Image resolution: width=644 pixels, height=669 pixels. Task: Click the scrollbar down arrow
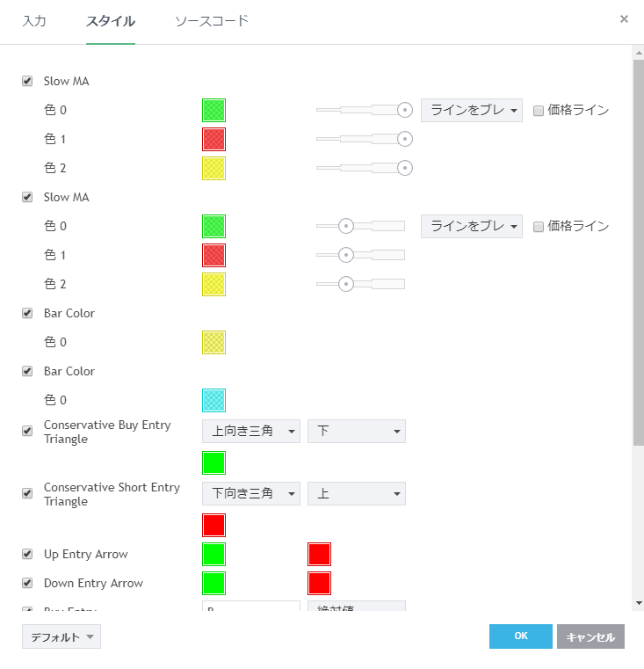[638, 603]
